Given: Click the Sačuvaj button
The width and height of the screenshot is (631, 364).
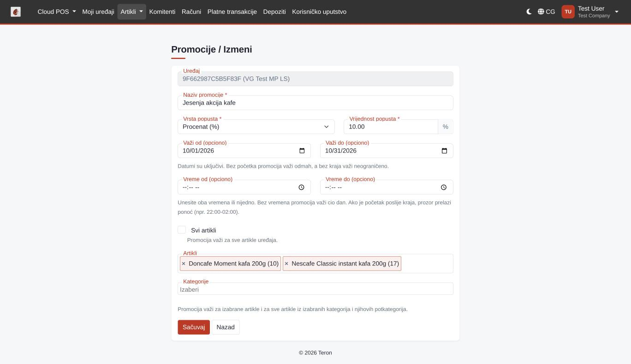Looking at the screenshot, I should [x=194, y=327].
